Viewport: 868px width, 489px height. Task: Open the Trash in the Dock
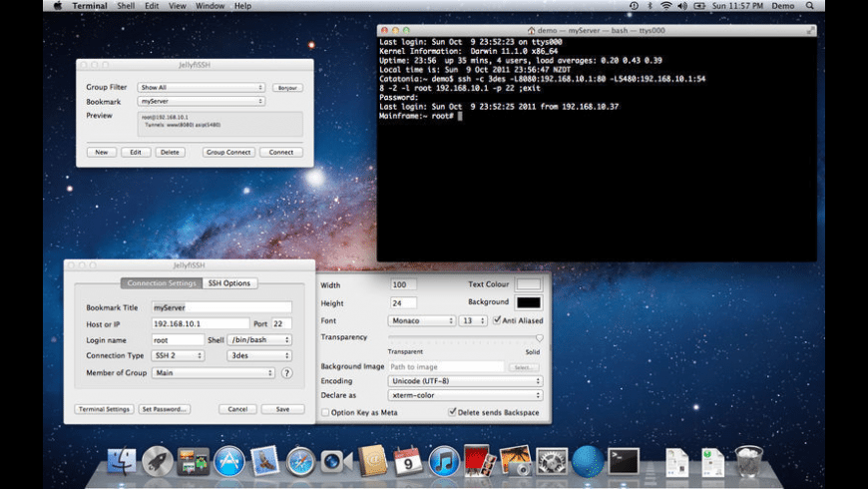point(748,461)
